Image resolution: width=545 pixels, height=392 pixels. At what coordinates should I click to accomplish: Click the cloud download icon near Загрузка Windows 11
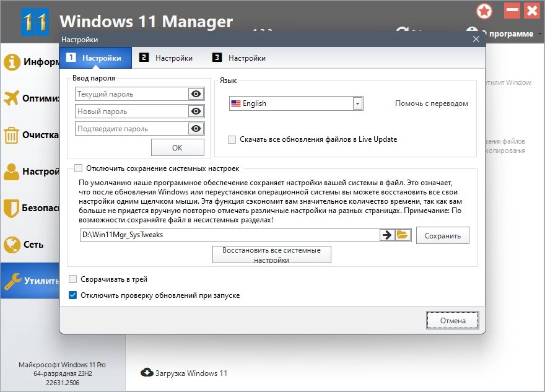[x=147, y=373]
